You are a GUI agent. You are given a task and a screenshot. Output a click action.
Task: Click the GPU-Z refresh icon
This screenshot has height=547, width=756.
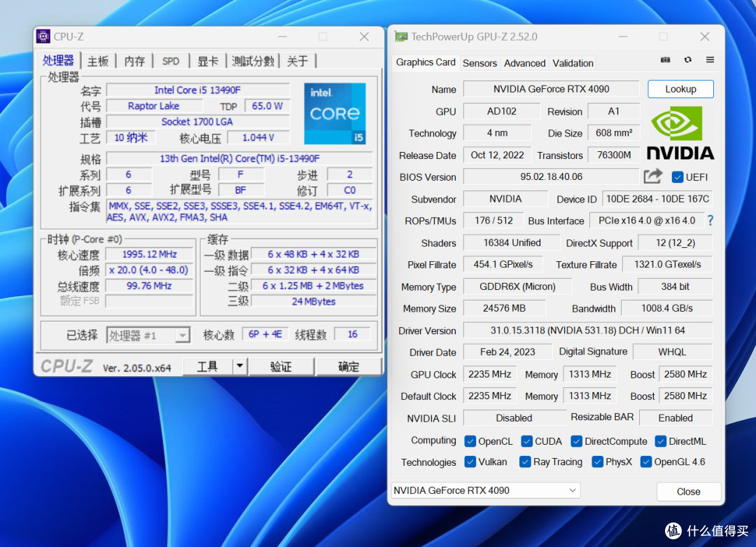[x=687, y=60]
